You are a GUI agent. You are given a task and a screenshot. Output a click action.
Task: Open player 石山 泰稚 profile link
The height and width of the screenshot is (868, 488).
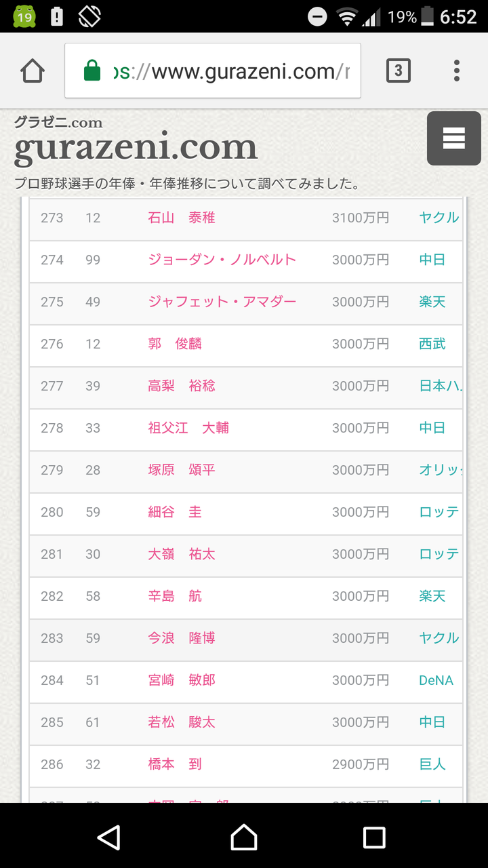182,218
